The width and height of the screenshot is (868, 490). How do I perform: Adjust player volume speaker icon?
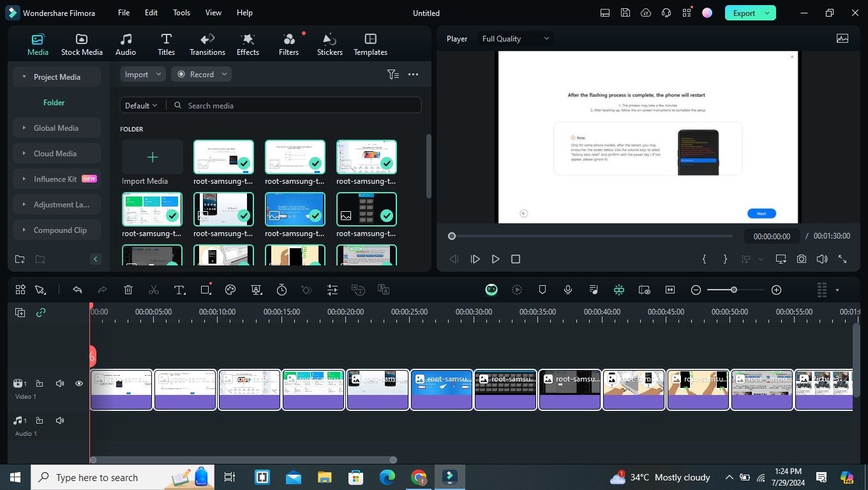822,259
